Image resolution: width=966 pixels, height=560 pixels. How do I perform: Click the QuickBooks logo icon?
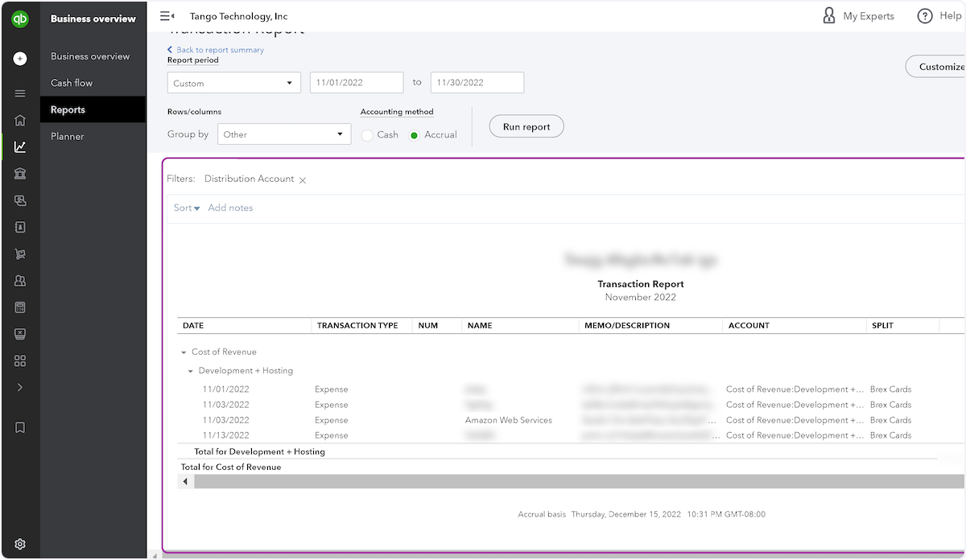[20, 19]
